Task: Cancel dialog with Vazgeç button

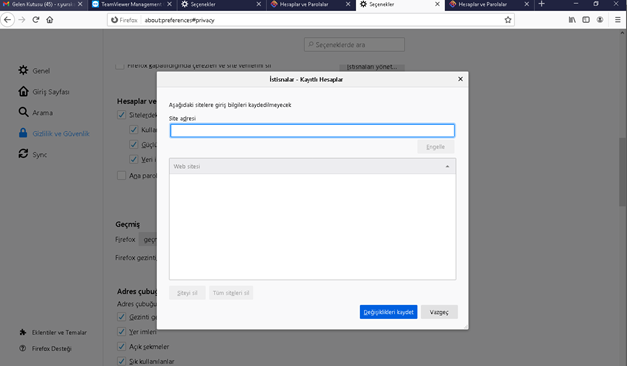Action: point(439,312)
